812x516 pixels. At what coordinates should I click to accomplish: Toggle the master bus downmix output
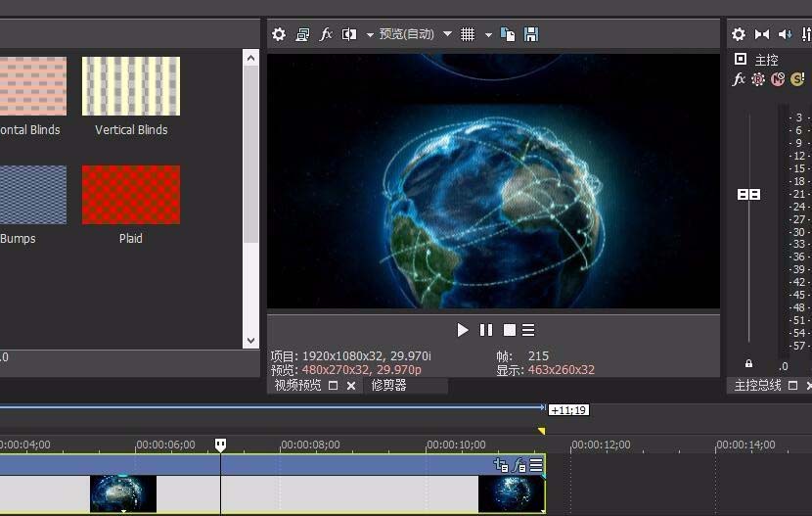(762, 34)
